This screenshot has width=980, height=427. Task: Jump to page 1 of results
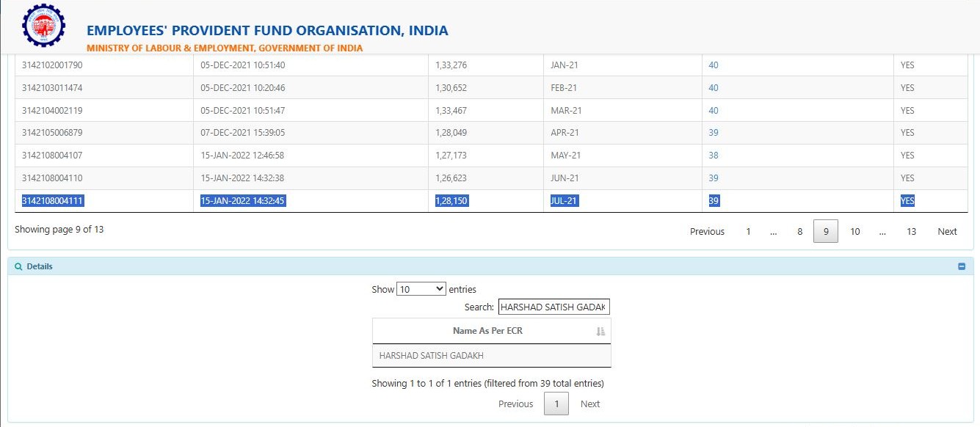click(x=748, y=232)
